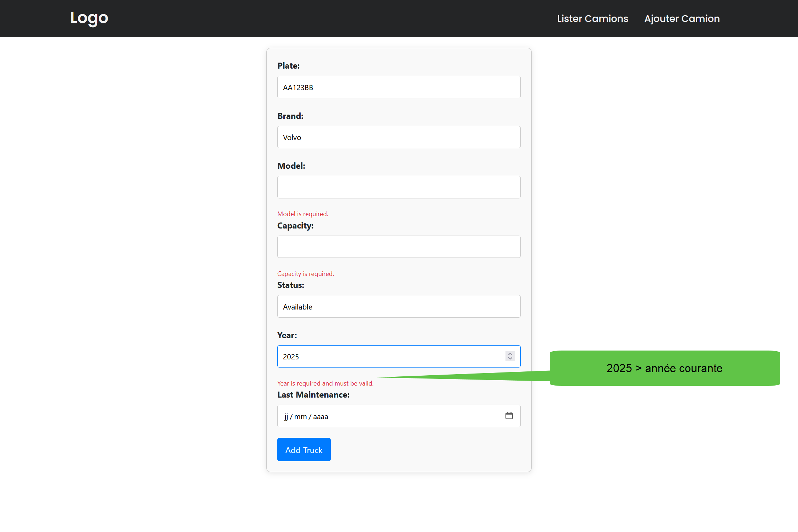Click into the empty Model field
The image size is (798, 532).
click(x=399, y=187)
